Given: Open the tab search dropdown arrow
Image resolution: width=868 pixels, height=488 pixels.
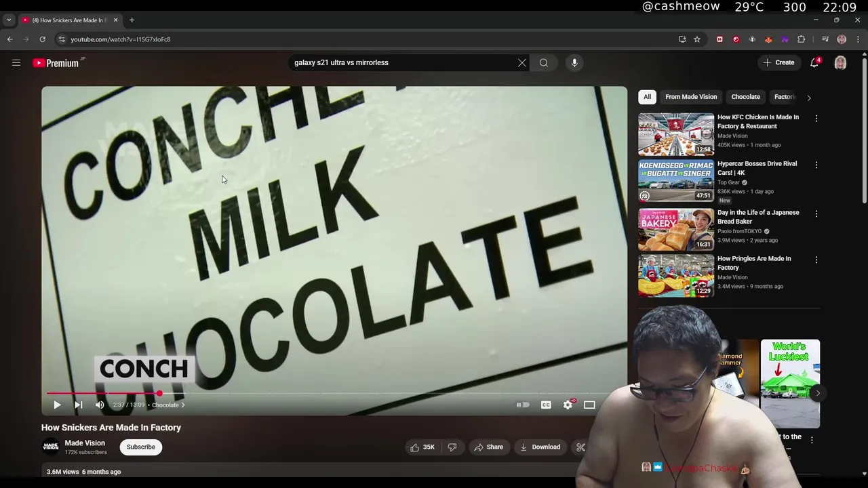Looking at the screenshot, I should tap(9, 20).
